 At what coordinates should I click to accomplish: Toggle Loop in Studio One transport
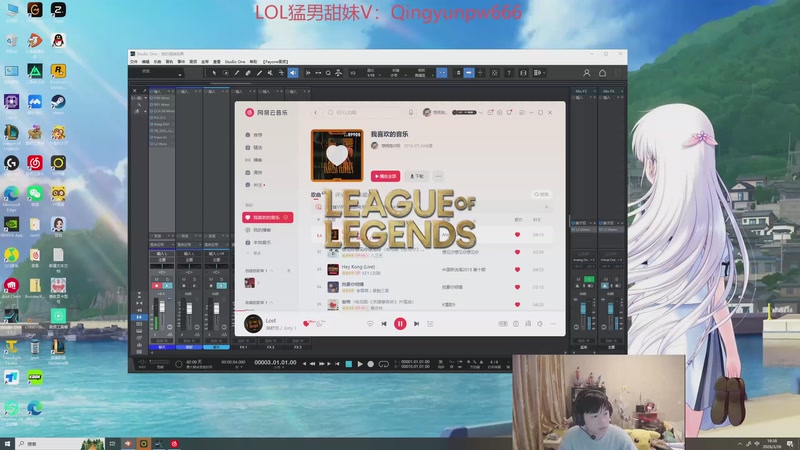(384, 364)
